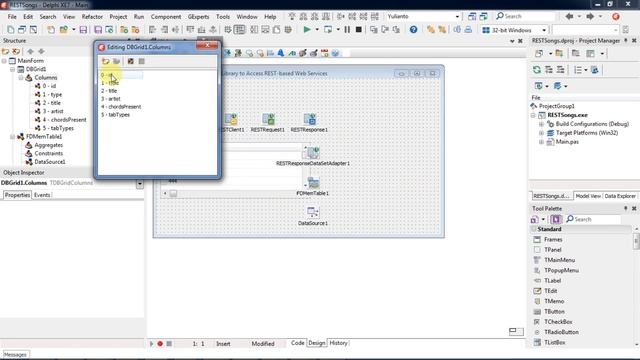The height and width of the screenshot is (360, 640).
Task: Click the refresh icon in Project Manager
Action: pos(537,70)
